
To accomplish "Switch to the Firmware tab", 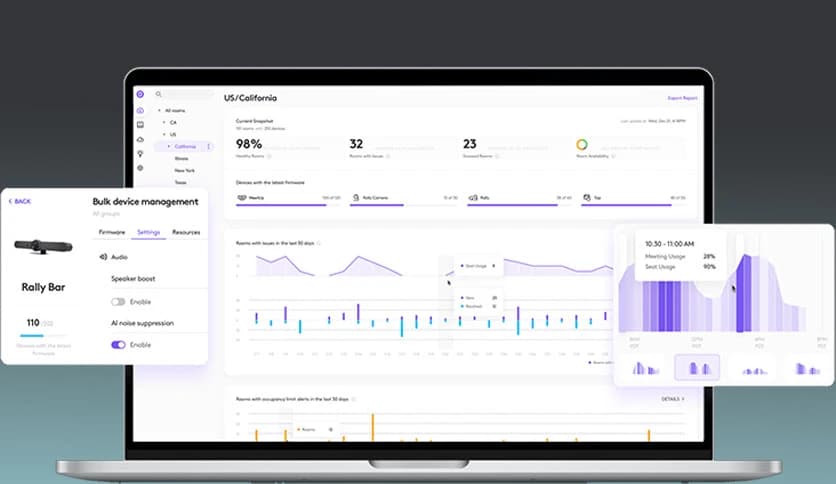I will click(x=111, y=232).
